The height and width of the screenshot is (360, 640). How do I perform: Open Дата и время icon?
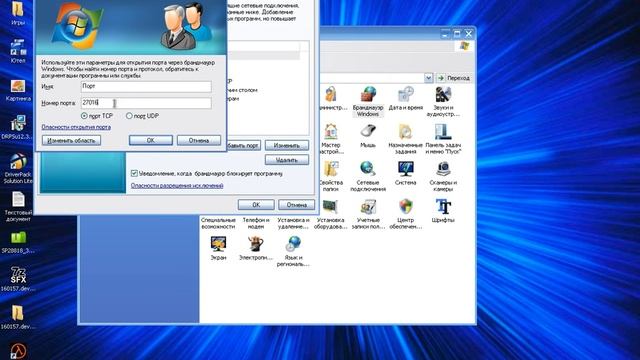tap(405, 98)
